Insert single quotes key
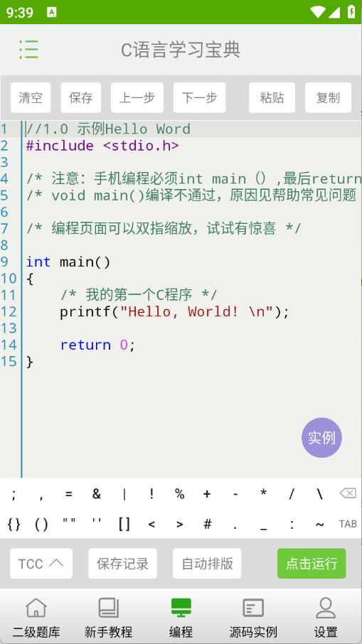 (97, 522)
